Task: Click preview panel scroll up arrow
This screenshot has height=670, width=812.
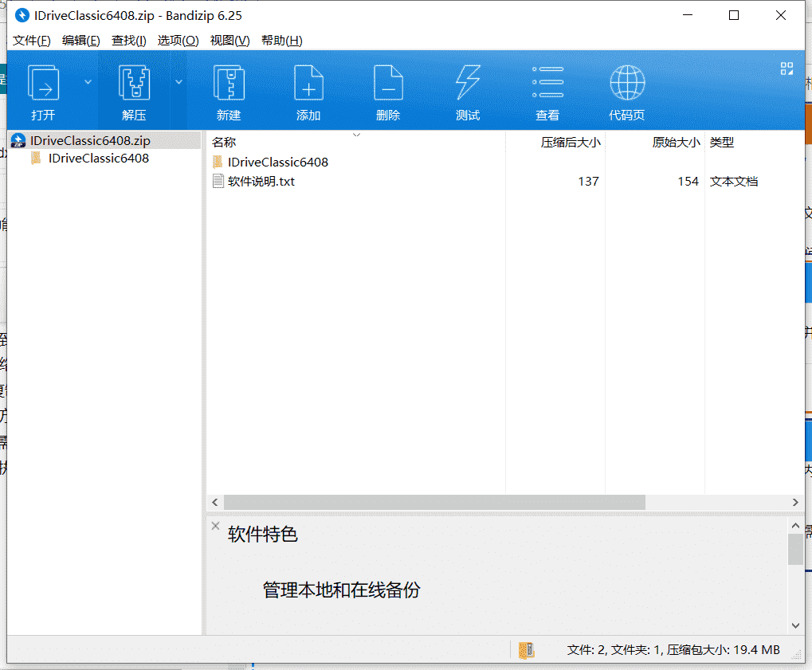Action: [795, 525]
